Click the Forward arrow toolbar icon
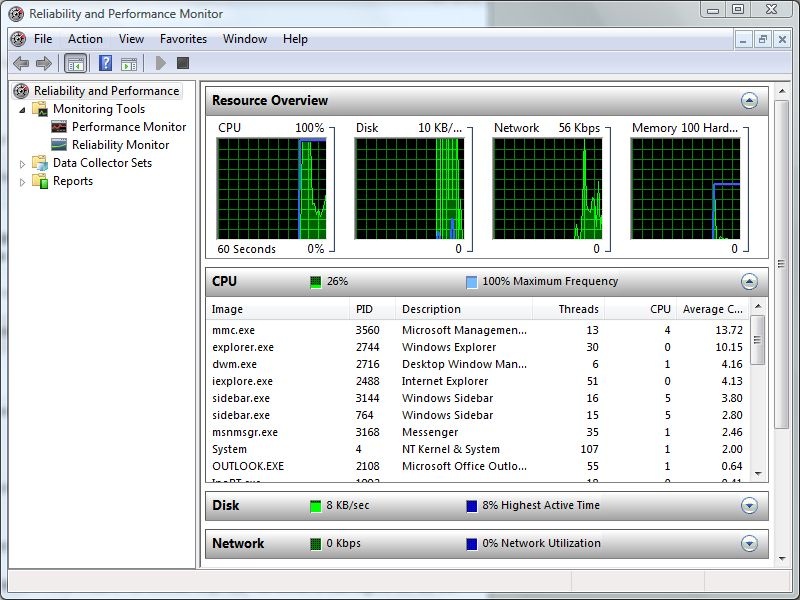The height and width of the screenshot is (600, 800). pos(44,63)
